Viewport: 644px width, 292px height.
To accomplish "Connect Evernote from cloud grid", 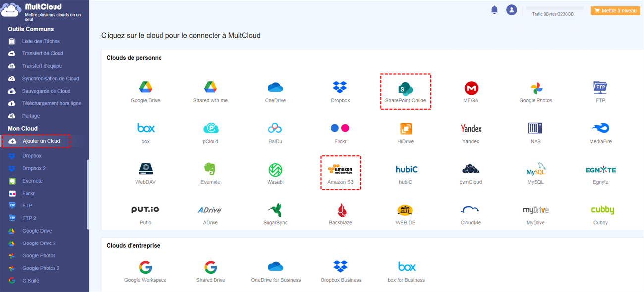I will 211,173.
